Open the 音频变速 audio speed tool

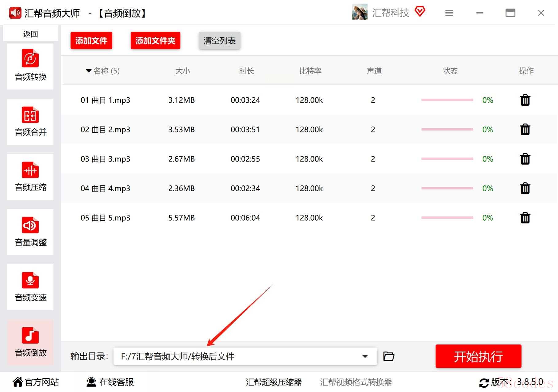pos(30,287)
